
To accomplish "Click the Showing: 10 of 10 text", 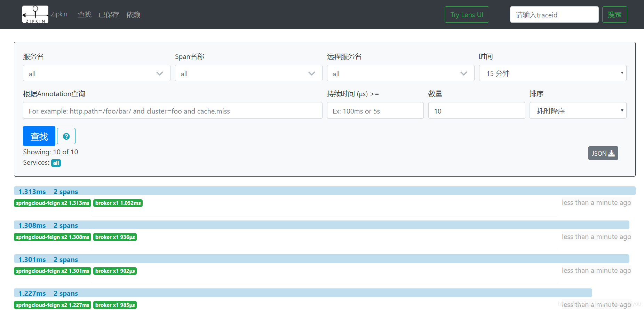I will pos(50,152).
